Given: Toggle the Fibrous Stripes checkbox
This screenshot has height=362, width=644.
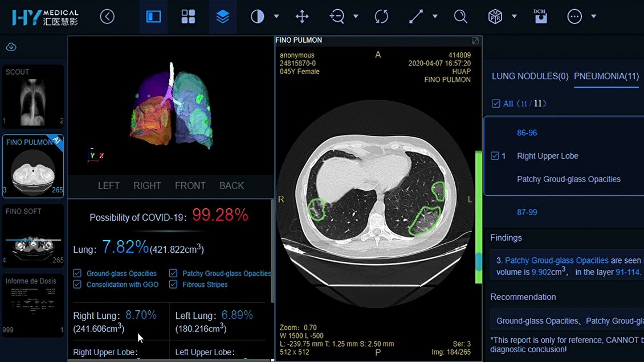Looking at the screenshot, I should pyautogui.click(x=173, y=285).
